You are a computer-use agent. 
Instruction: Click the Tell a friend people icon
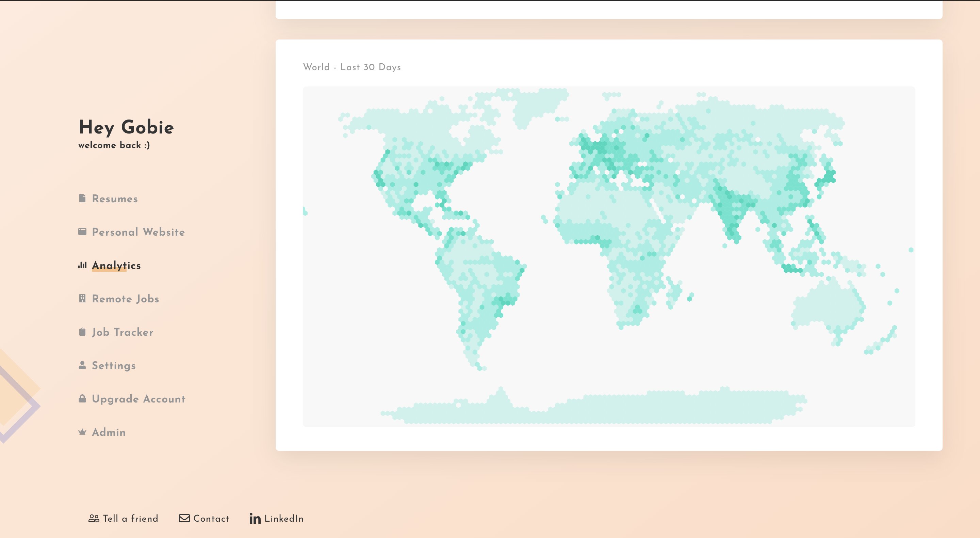tap(94, 518)
